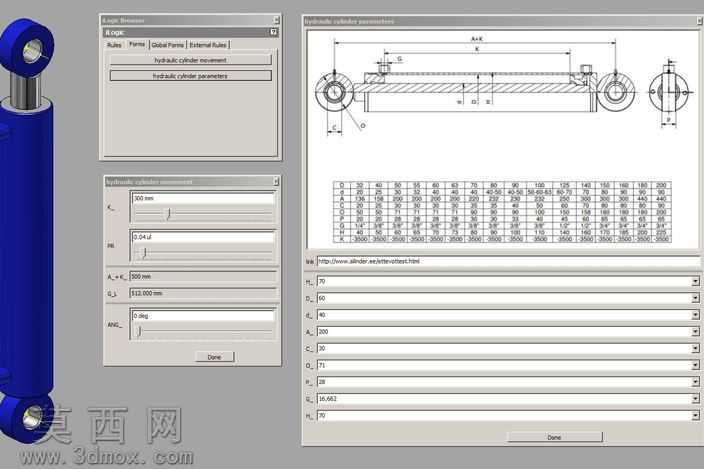The width and height of the screenshot is (704, 469).
Task: Launch the hydraulic cylinder movement form button
Action: pyautogui.click(x=190, y=60)
